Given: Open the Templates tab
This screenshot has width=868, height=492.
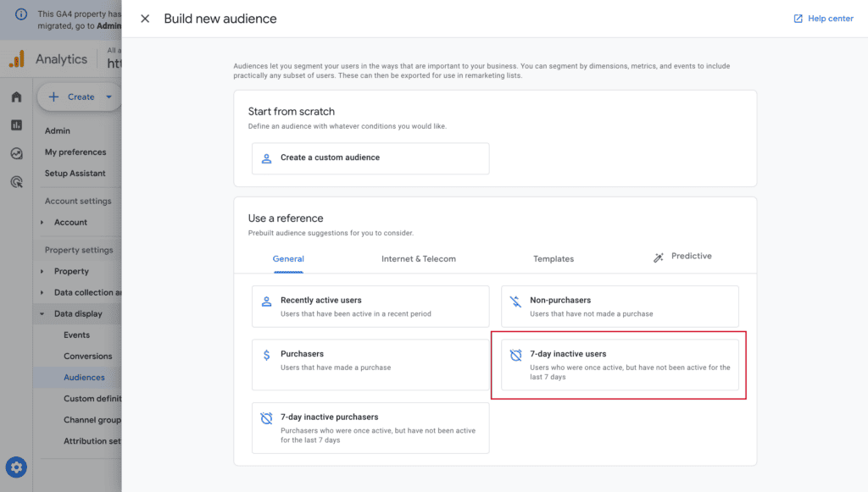Looking at the screenshot, I should click(x=554, y=259).
